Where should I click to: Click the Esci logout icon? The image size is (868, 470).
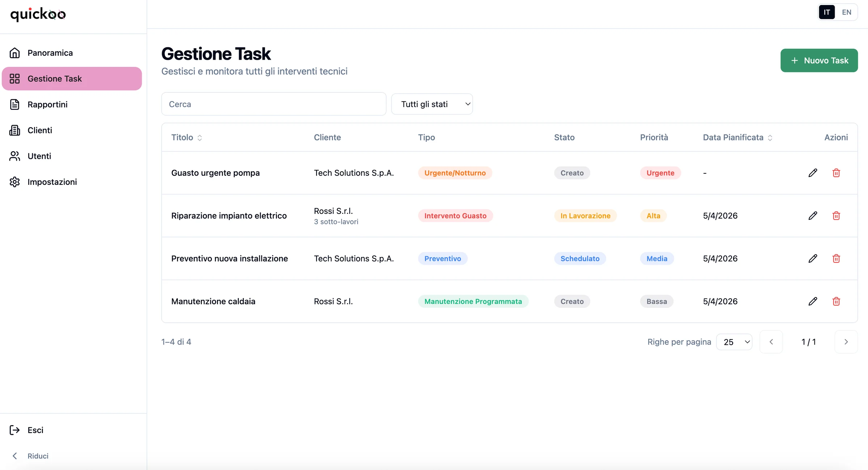click(14, 430)
